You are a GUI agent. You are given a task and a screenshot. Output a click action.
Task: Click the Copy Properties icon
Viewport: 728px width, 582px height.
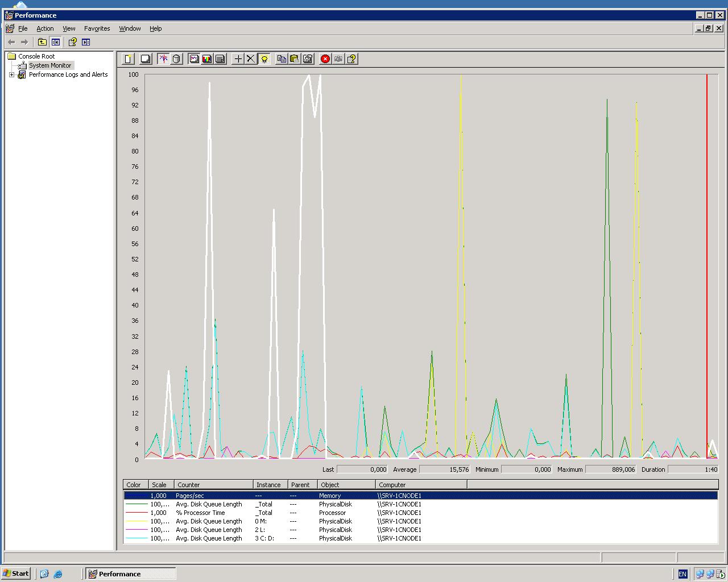[x=282, y=59]
